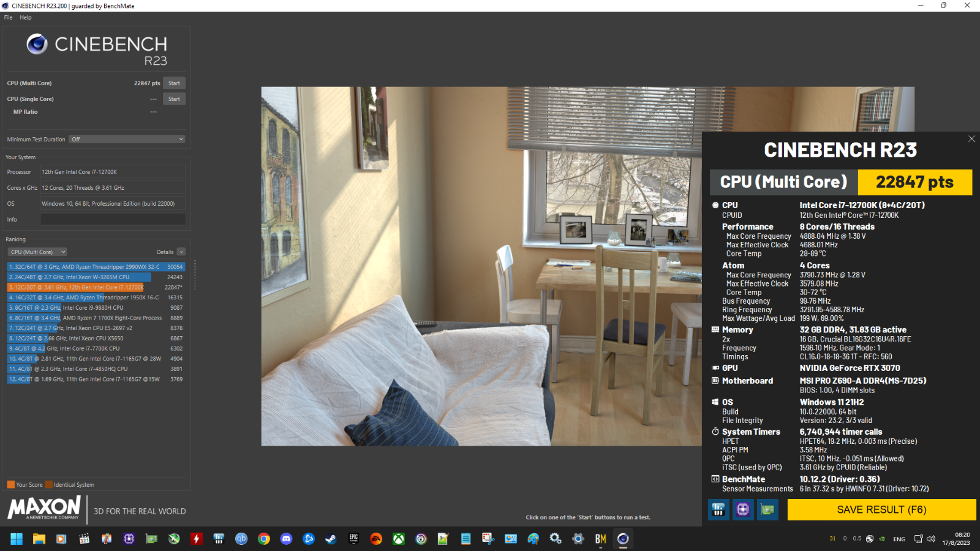This screenshot has width=980, height=551.
Task: Launch CPU-Z from the BenchMate panel
Action: (x=743, y=509)
